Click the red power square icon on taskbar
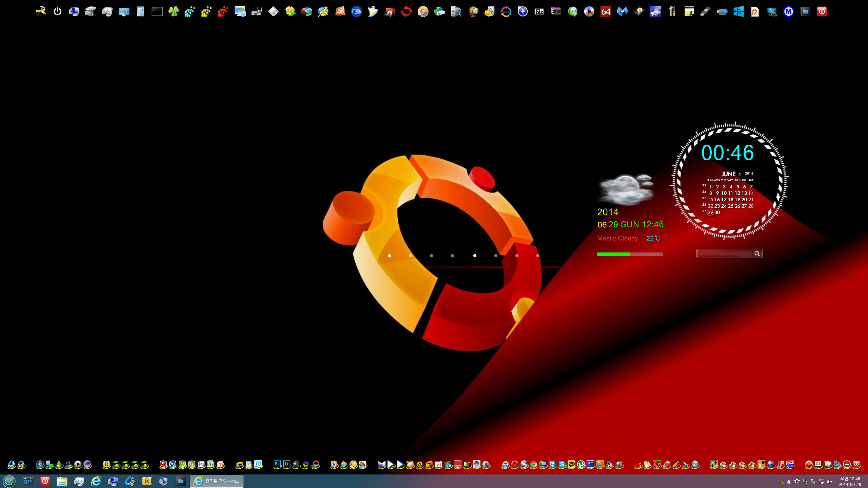The image size is (868, 488). [45, 481]
